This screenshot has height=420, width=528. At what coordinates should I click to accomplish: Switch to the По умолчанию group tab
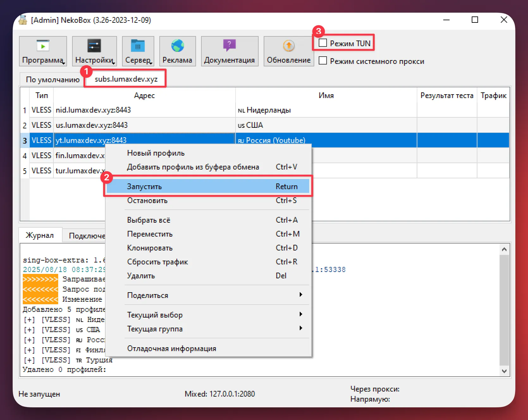(53, 79)
